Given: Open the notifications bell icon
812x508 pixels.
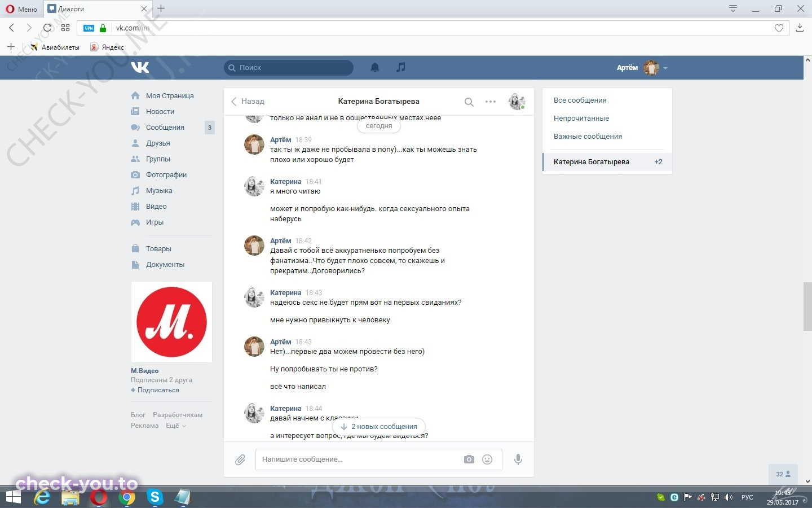Looking at the screenshot, I should pos(375,68).
